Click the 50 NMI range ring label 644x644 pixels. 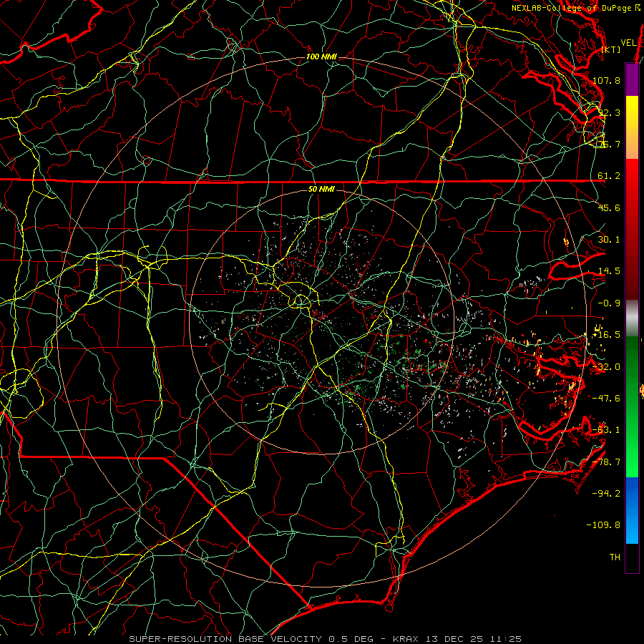pos(321,190)
